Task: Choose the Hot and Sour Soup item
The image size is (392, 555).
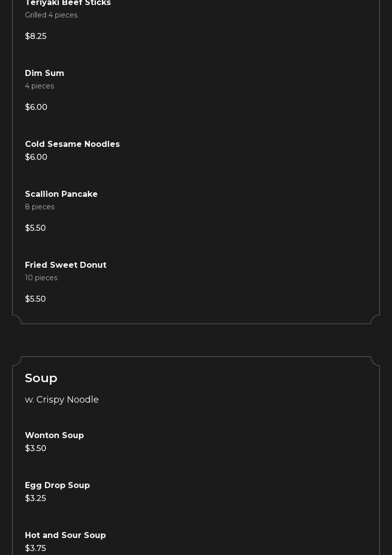Action: pos(65,536)
